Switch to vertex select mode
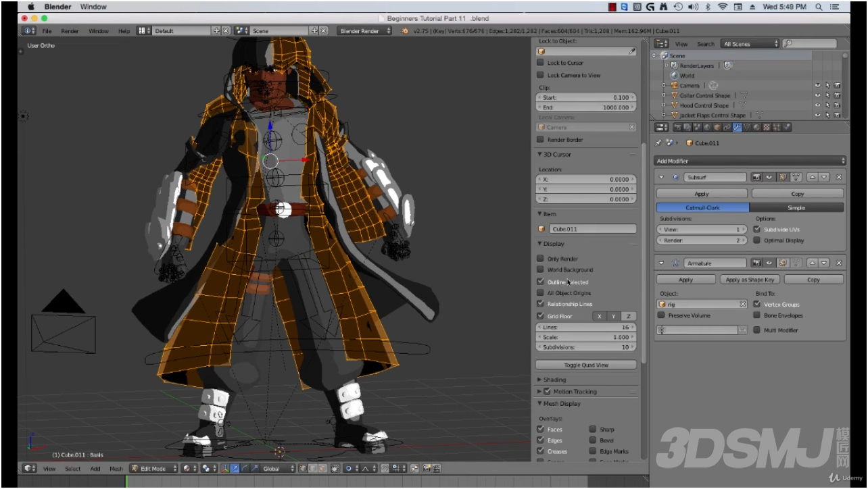868x489 pixels. point(303,468)
